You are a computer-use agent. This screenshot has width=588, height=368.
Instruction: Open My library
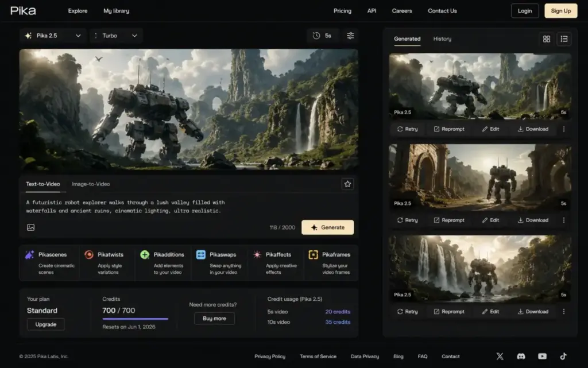tap(116, 11)
